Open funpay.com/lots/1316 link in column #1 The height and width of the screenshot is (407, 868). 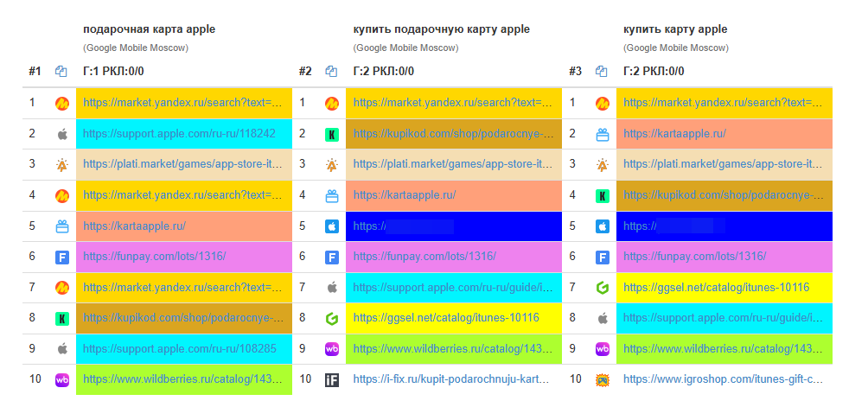[155, 257]
